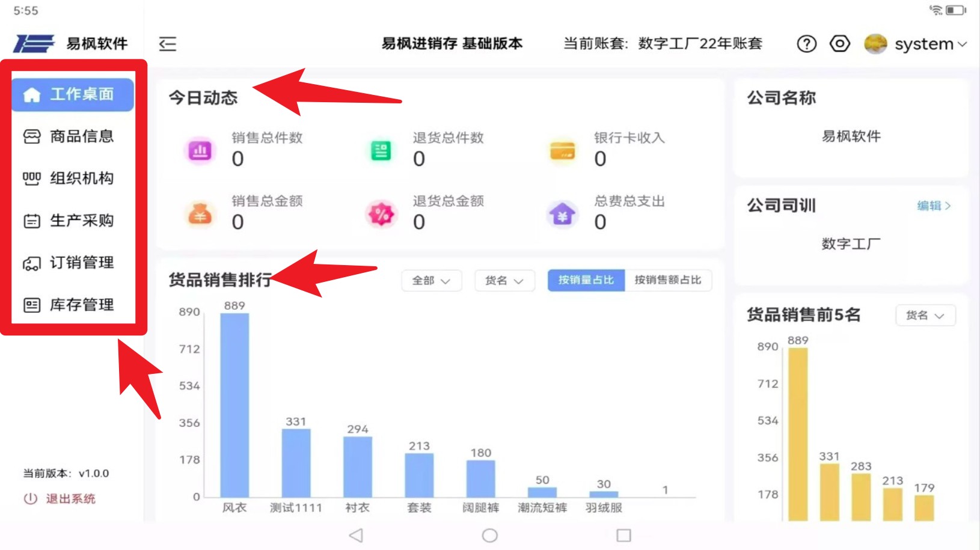Screen dimensions: 980x550
Task: Open the 货名 dropdown in 货品销售排行
Action: (504, 281)
